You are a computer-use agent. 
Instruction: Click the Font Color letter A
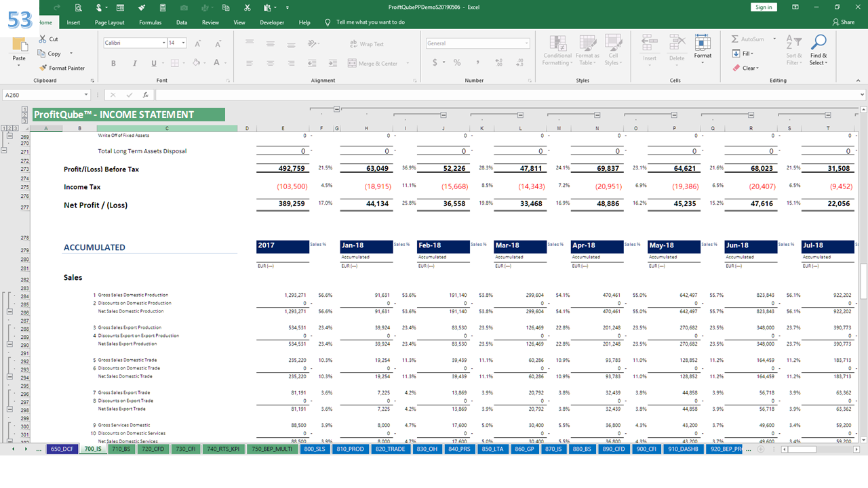click(217, 64)
